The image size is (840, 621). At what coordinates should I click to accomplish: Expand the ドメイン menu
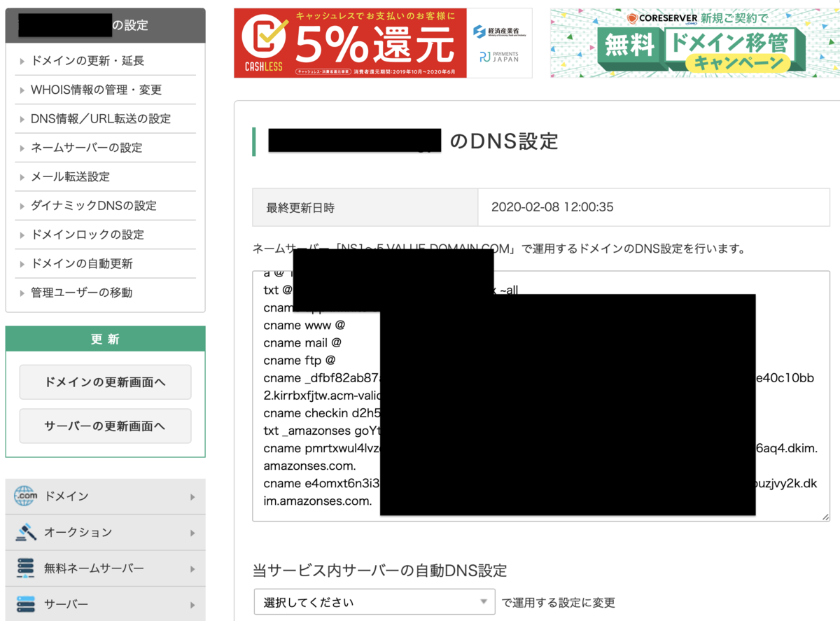(105, 496)
